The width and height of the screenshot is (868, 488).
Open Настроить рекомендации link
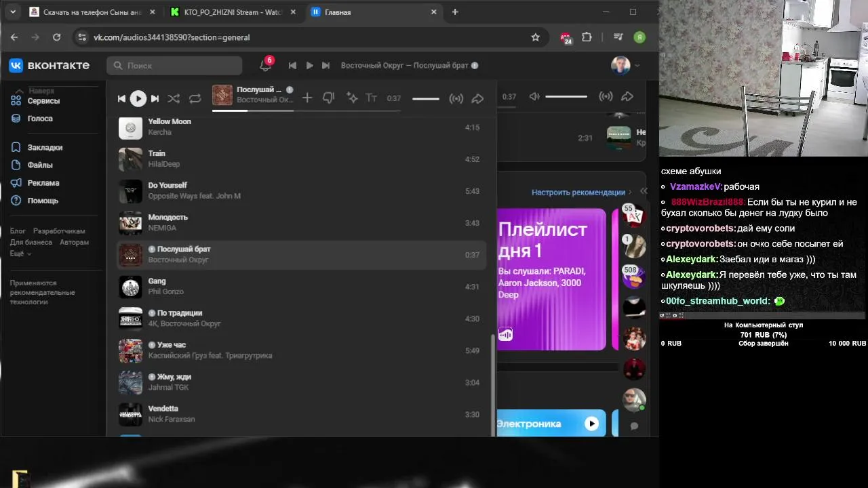(x=578, y=192)
